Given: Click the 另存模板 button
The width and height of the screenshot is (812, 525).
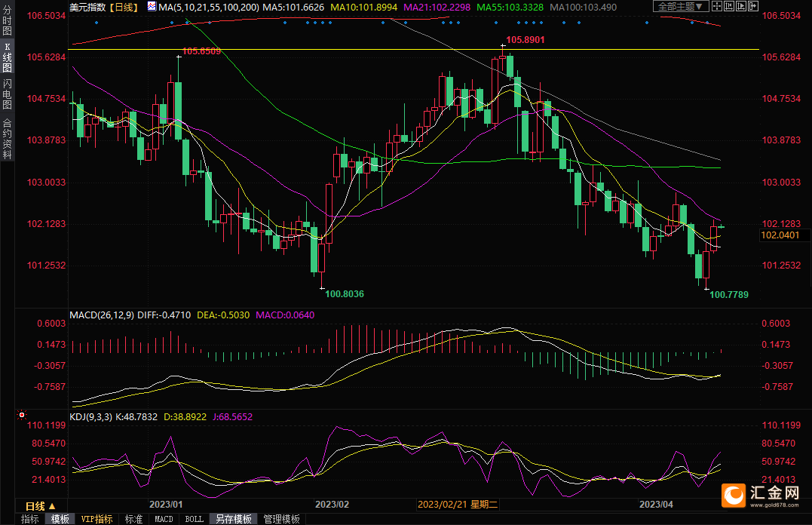Looking at the screenshot, I should [x=234, y=519].
